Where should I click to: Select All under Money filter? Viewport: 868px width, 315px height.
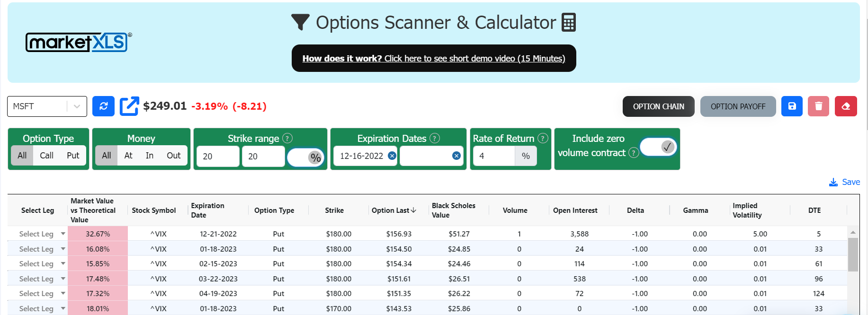pyautogui.click(x=107, y=155)
